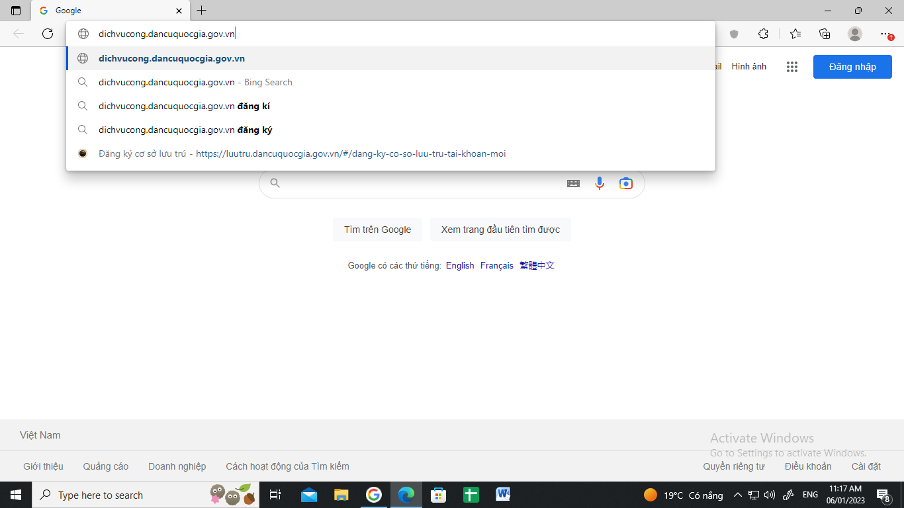904x508 pixels.
Task: Choose the Bing Search suggestion
Action: pos(390,82)
